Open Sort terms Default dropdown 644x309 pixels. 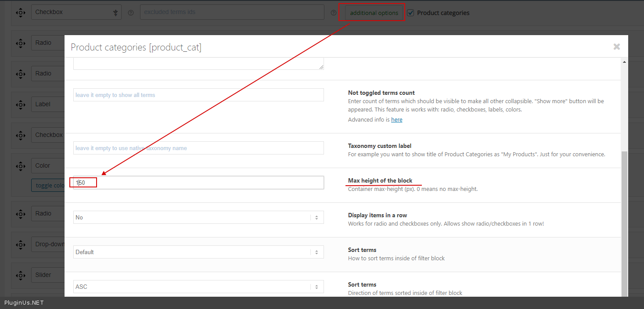point(198,252)
